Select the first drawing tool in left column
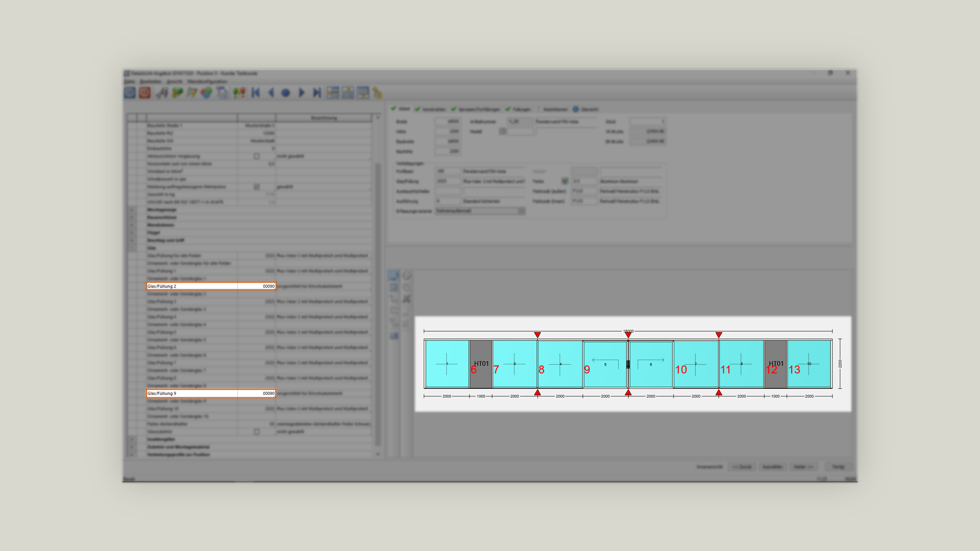 pos(394,275)
